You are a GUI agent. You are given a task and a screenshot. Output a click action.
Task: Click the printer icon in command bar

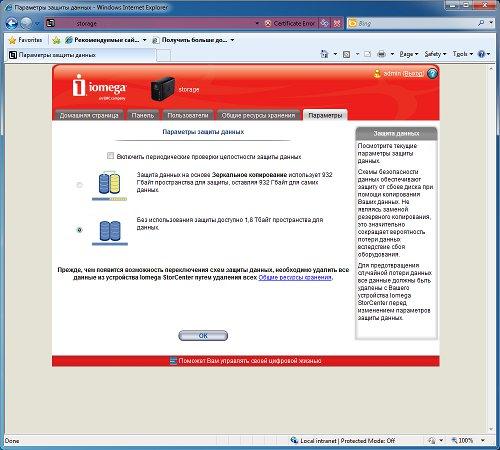click(381, 54)
